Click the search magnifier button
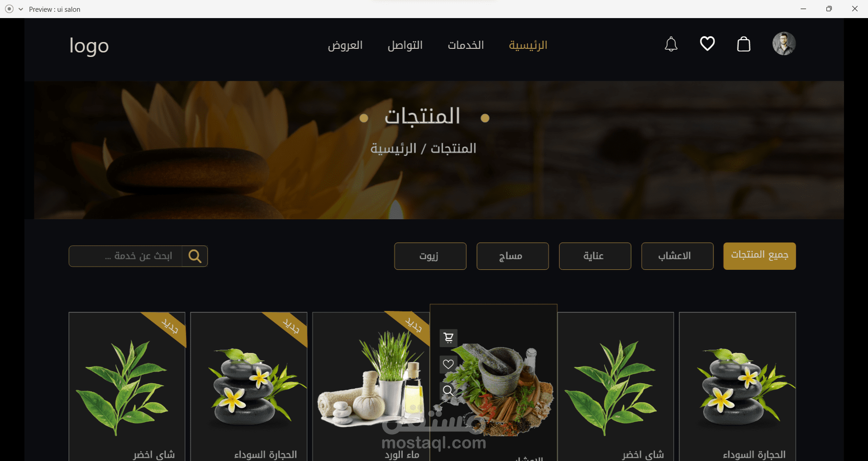This screenshot has width=868, height=461. click(195, 256)
